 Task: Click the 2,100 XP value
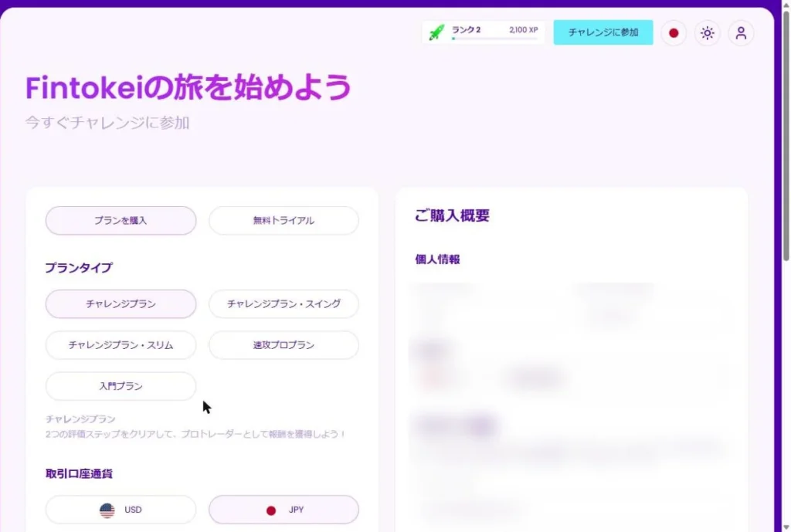pyautogui.click(x=523, y=30)
